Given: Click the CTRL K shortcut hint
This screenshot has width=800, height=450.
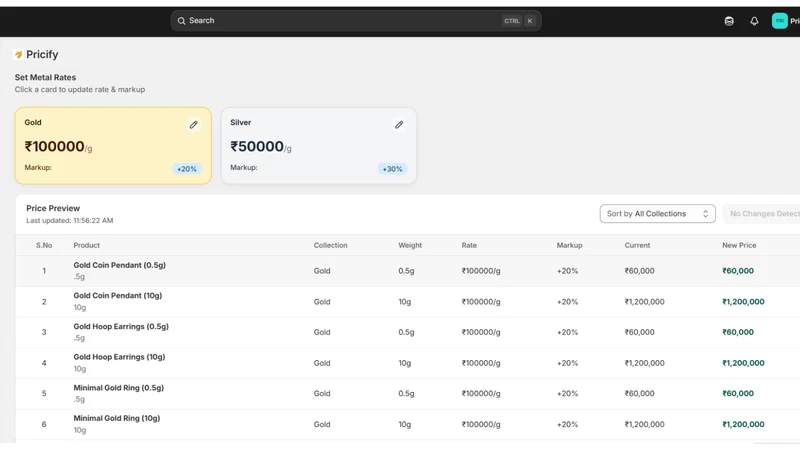Looking at the screenshot, I should tap(519, 21).
